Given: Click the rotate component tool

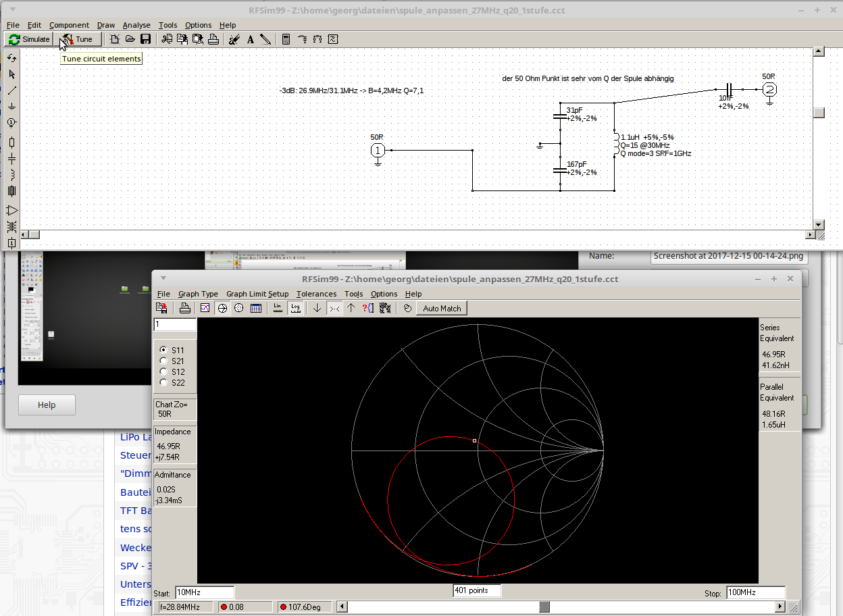Looking at the screenshot, I should [11, 58].
